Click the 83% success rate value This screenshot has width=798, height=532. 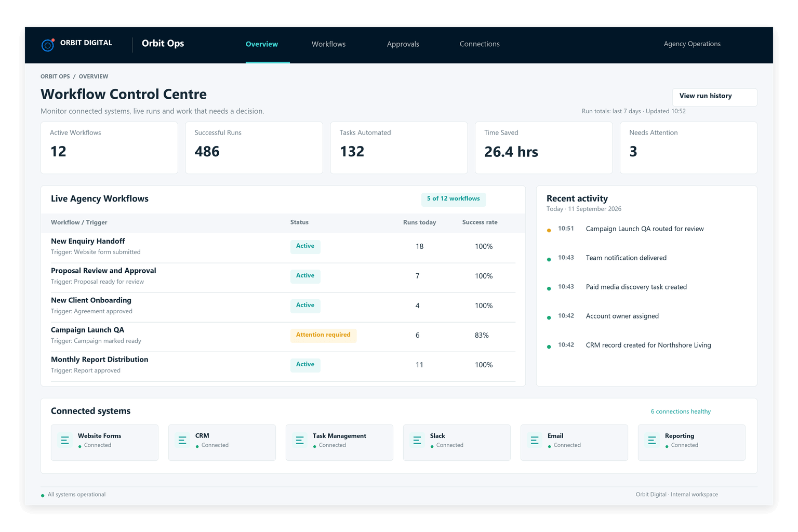tap(482, 336)
